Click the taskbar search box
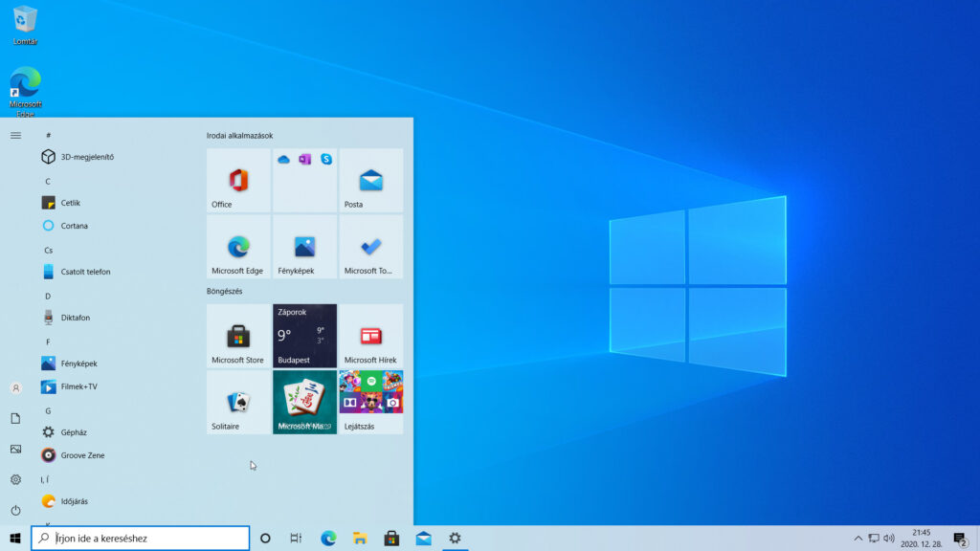Image resolution: width=980 pixels, height=551 pixels. [x=140, y=538]
